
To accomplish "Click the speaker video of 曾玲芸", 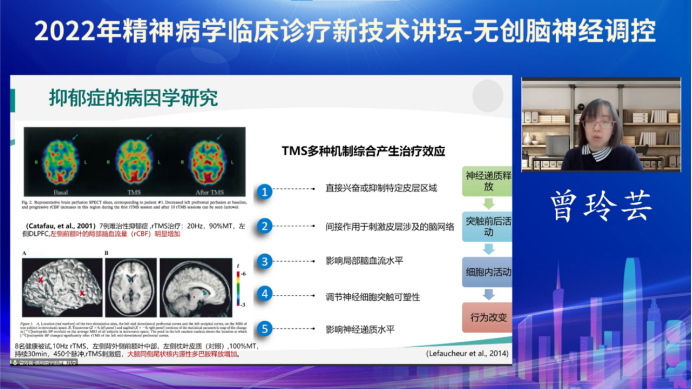I will pyautogui.click(x=601, y=125).
